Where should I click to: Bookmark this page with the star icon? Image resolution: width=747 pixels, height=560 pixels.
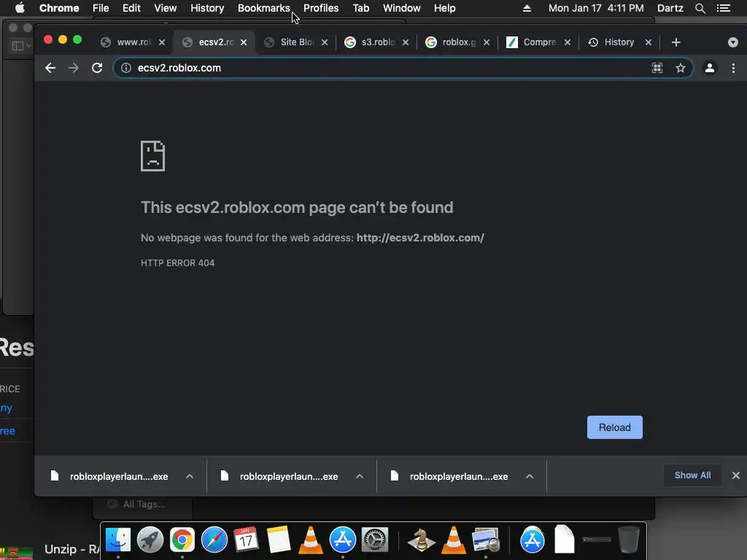click(681, 68)
